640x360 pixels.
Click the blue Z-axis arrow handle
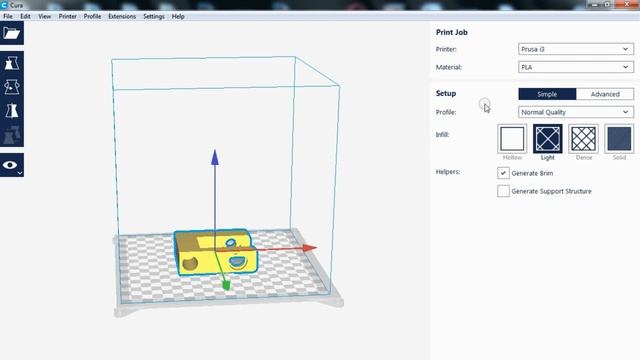pyautogui.click(x=215, y=158)
